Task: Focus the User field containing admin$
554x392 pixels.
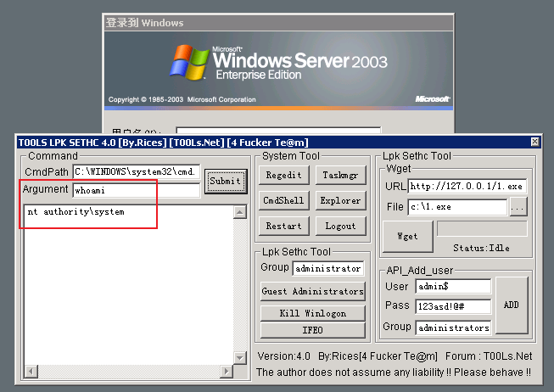Action: pyautogui.click(x=453, y=286)
